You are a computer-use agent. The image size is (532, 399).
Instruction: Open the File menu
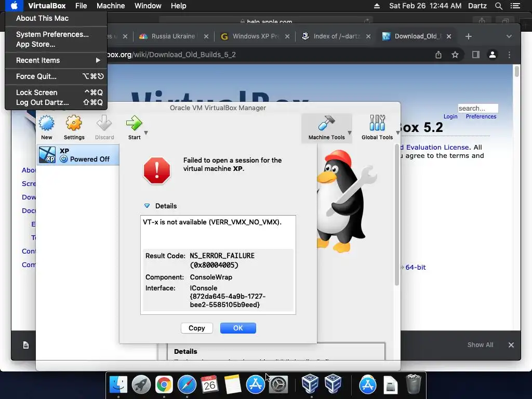pyautogui.click(x=81, y=6)
